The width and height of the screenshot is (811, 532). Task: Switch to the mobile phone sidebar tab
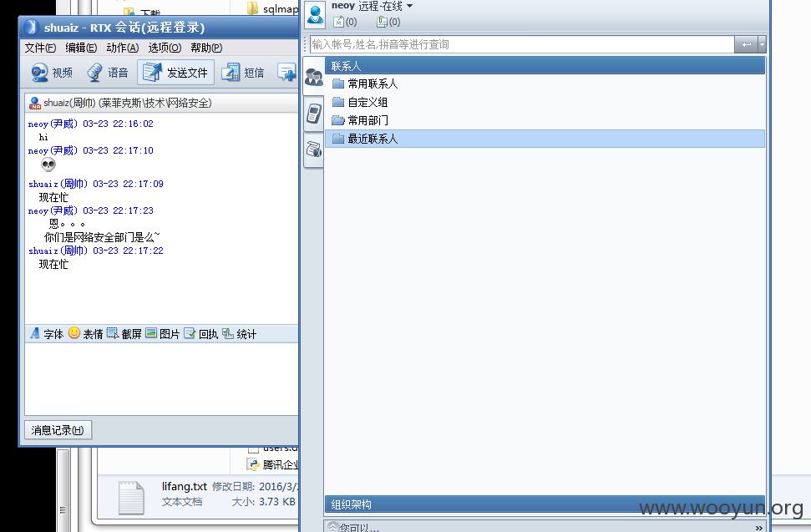(x=313, y=114)
